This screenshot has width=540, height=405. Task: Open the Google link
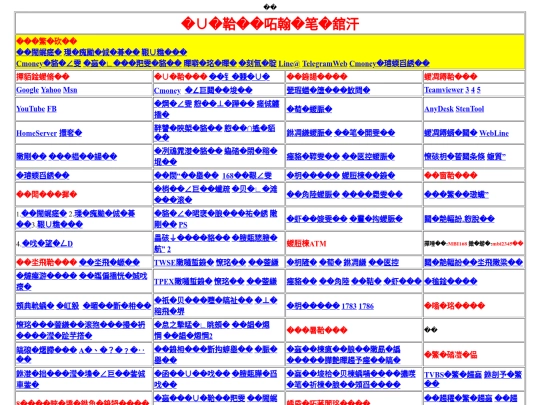coord(27,90)
